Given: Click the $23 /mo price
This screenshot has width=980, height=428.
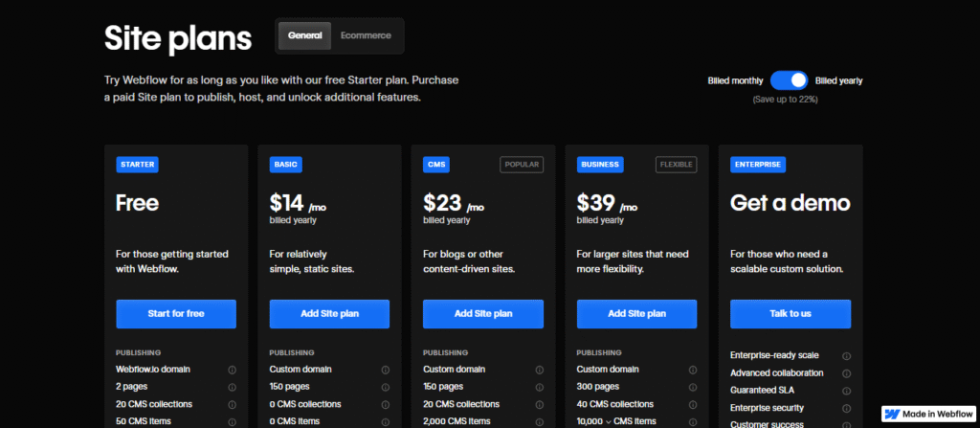Looking at the screenshot, I should [x=453, y=203].
